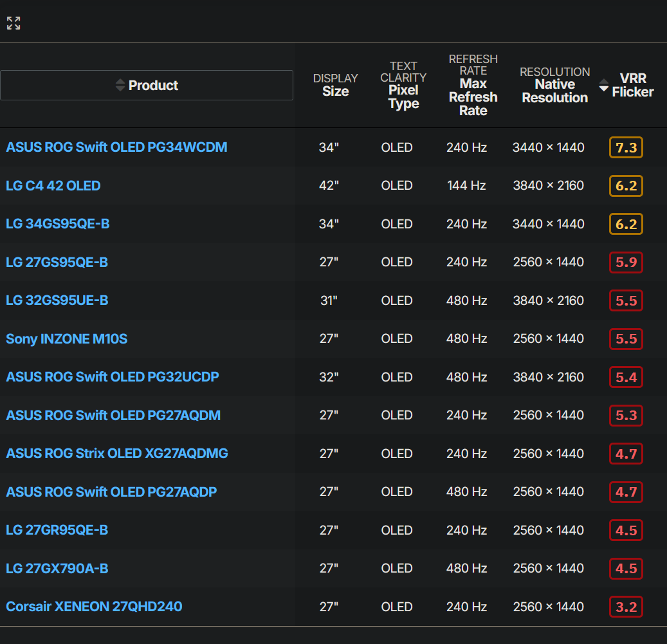Open LG 27GS95QE-B product page

(x=57, y=262)
